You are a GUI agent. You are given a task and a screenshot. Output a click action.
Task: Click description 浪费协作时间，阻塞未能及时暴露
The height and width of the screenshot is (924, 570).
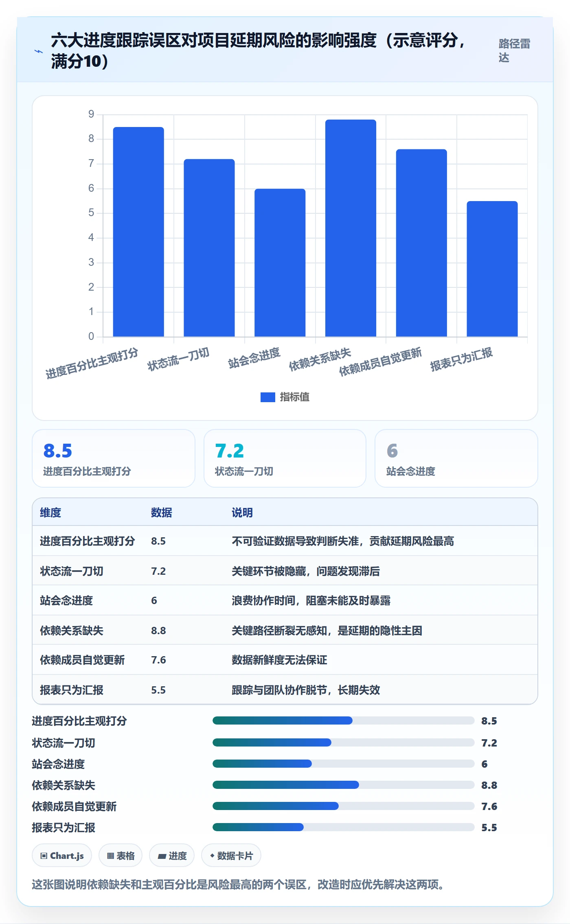tap(311, 600)
